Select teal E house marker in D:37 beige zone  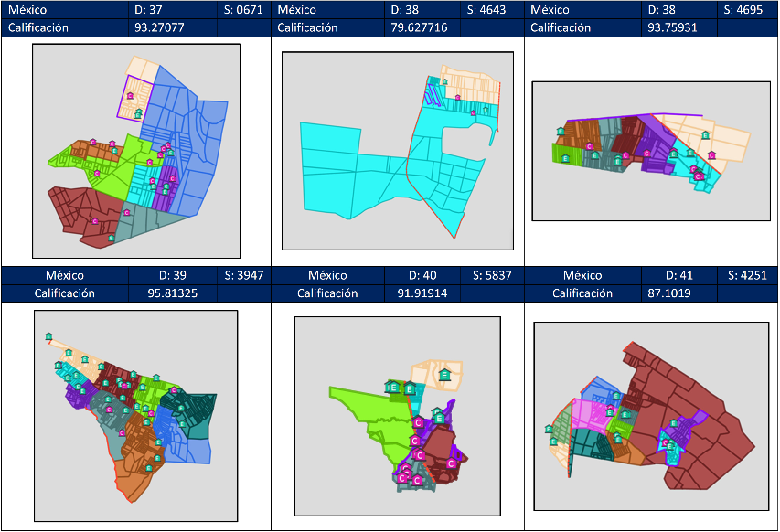pyautogui.click(x=139, y=113)
